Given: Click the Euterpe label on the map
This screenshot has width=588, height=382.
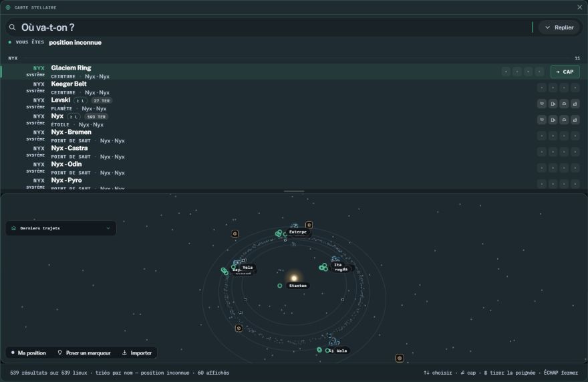Looking at the screenshot, I should point(298,231).
